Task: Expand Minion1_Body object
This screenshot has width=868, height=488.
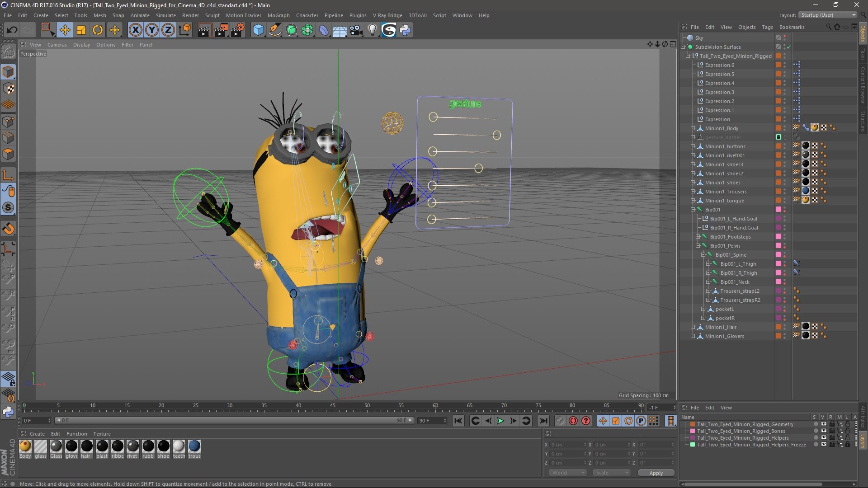Action: pyautogui.click(x=693, y=128)
